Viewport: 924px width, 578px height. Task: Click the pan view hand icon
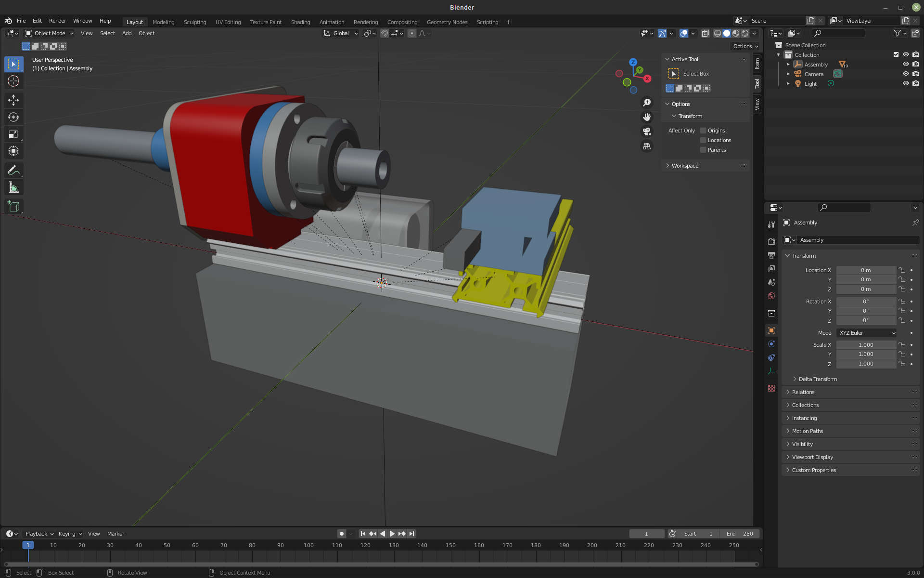point(647,117)
